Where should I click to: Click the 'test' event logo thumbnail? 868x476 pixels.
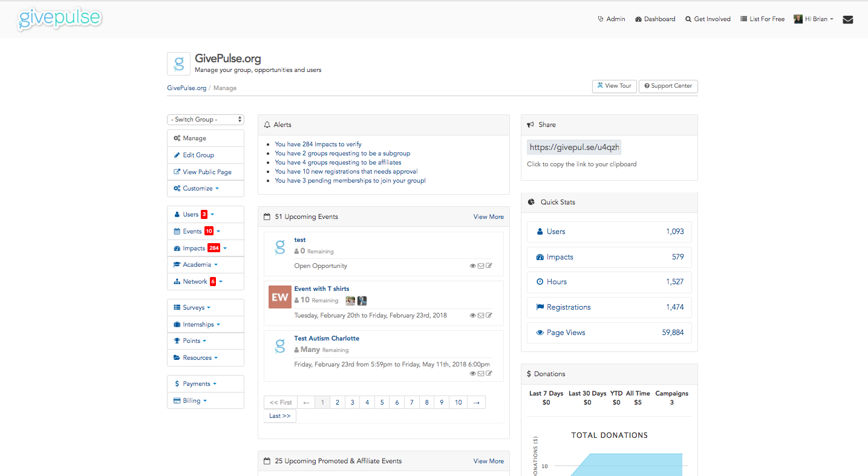(x=280, y=247)
